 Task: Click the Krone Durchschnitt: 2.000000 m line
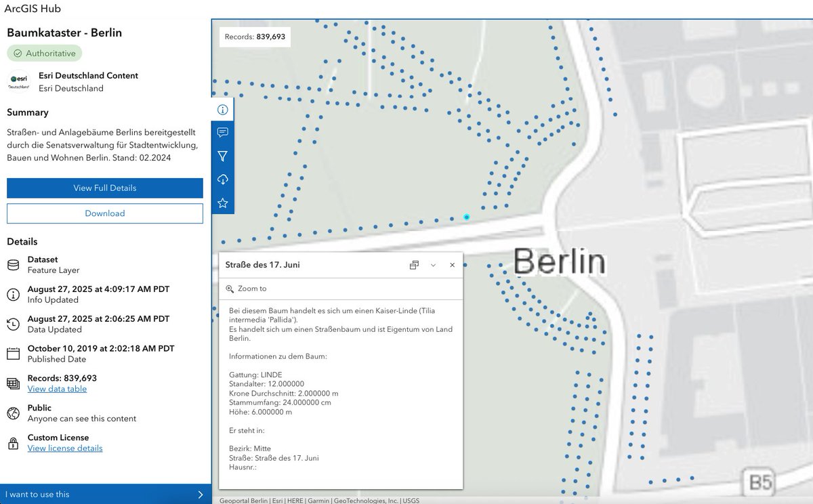tap(284, 394)
